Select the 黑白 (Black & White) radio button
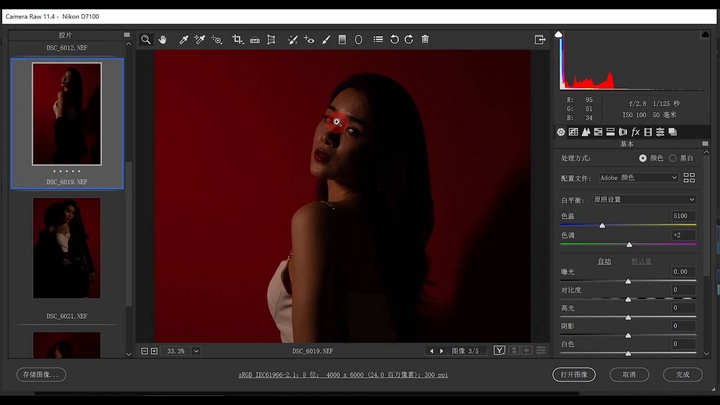This screenshot has width=720, height=405. pos(673,158)
